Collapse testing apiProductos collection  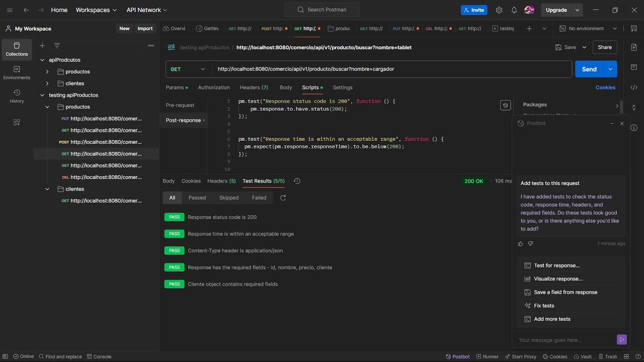coord(42,95)
